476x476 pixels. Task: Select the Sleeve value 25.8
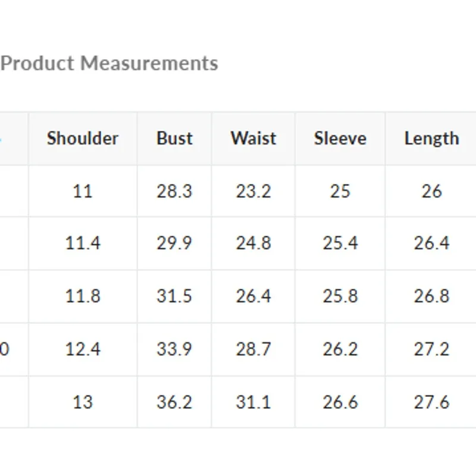[x=340, y=296]
